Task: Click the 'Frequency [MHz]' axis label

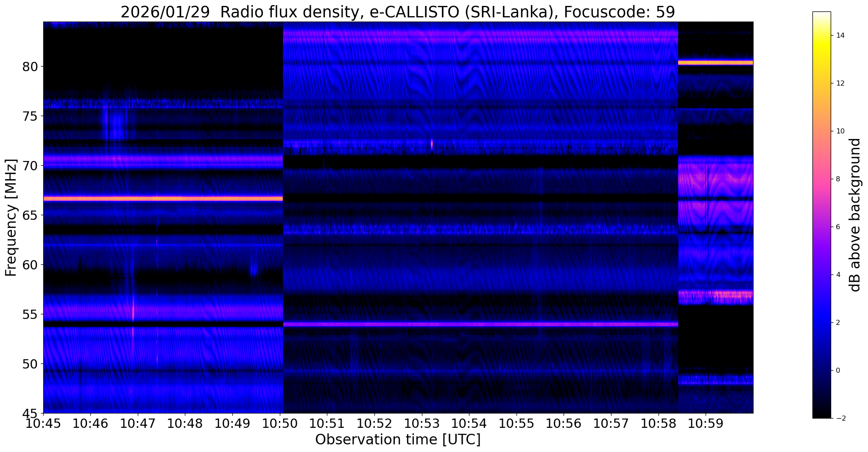Action: 11,218
